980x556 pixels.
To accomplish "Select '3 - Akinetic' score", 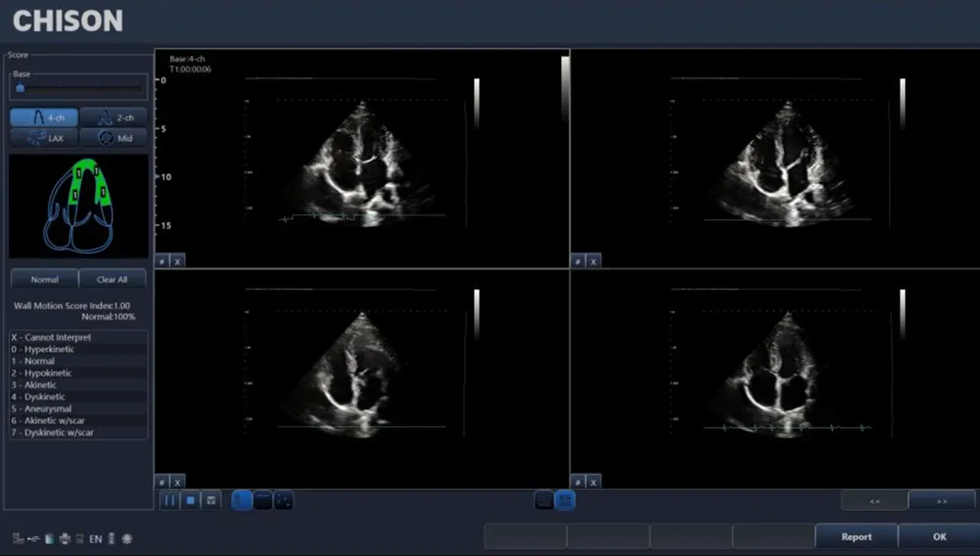I will [x=78, y=385].
